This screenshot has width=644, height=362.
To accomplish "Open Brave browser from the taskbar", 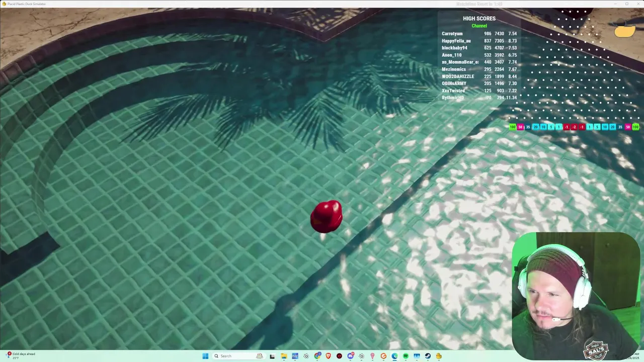I will pyautogui.click(x=328, y=356).
